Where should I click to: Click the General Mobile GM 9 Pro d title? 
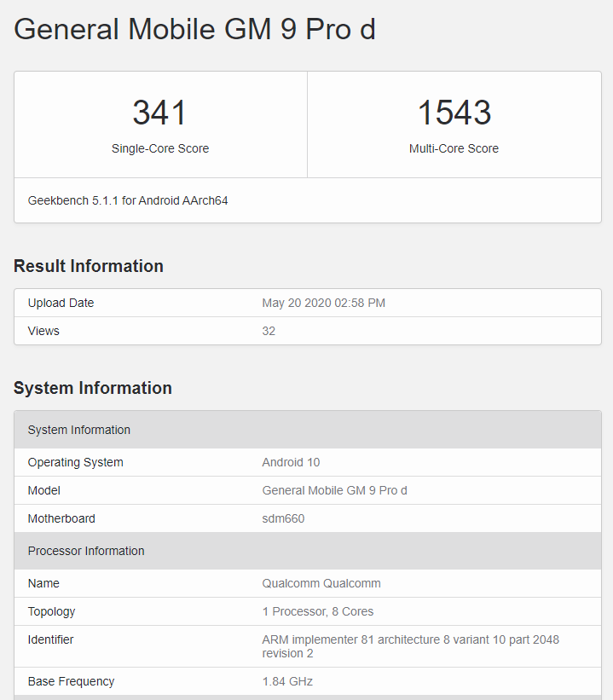[194, 30]
